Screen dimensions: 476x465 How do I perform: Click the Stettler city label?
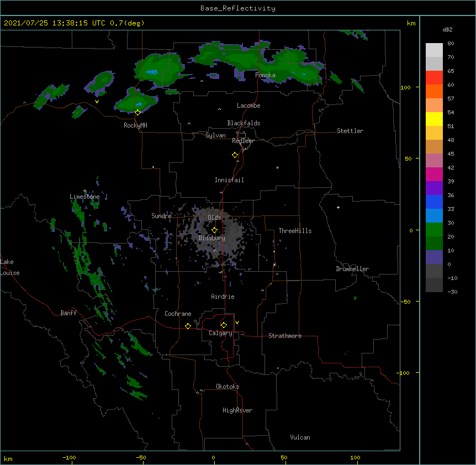[350, 131]
